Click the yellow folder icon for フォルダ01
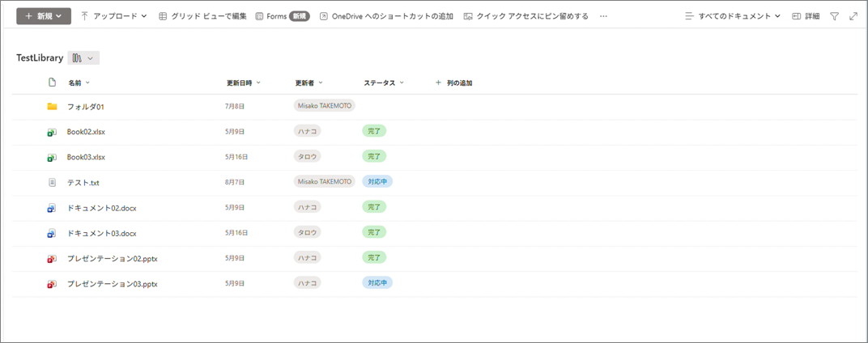The height and width of the screenshot is (343, 868). point(52,107)
